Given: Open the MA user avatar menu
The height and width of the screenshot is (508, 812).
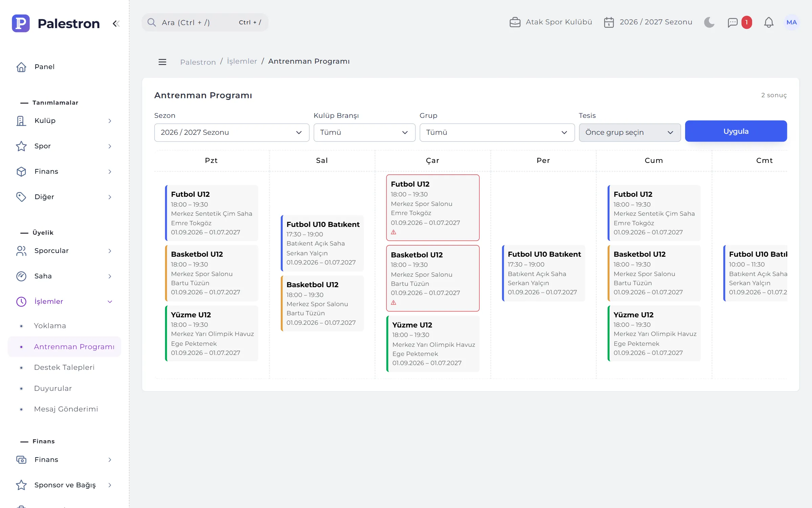Looking at the screenshot, I should click(791, 22).
